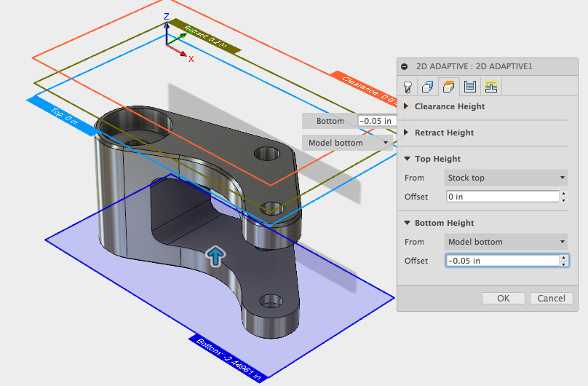This screenshot has height=386, width=588.
Task: Increase the Bottom Height Offset with the up stepper
Action: [563, 258]
